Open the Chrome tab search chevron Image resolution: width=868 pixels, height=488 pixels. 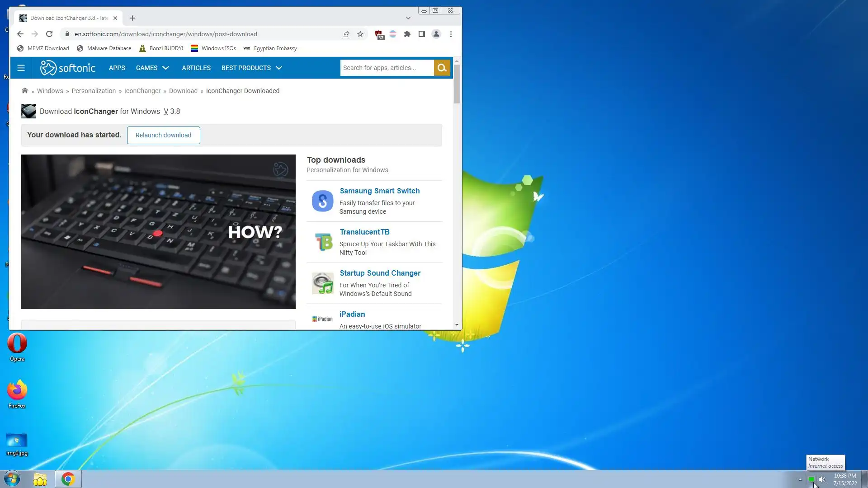coord(408,18)
